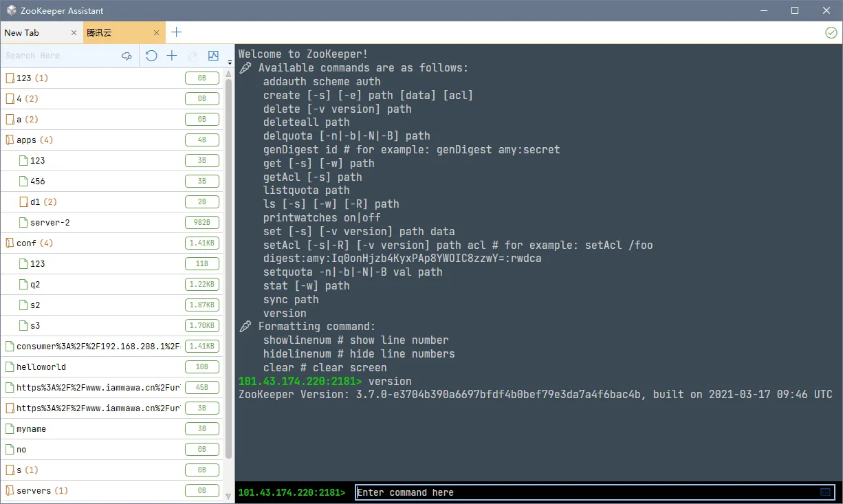Focus the Search Here field
Viewport: 843px width, 504px height.
pyautogui.click(x=61, y=56)
